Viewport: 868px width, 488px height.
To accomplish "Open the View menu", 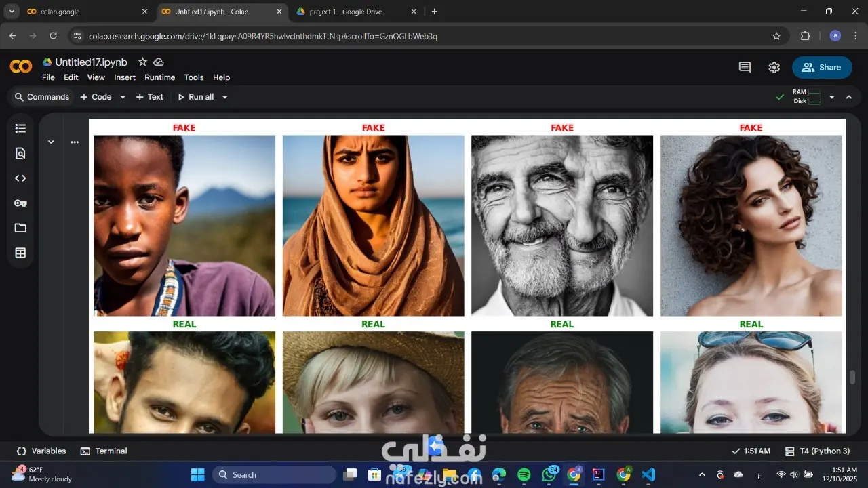I will coord(96,77).
